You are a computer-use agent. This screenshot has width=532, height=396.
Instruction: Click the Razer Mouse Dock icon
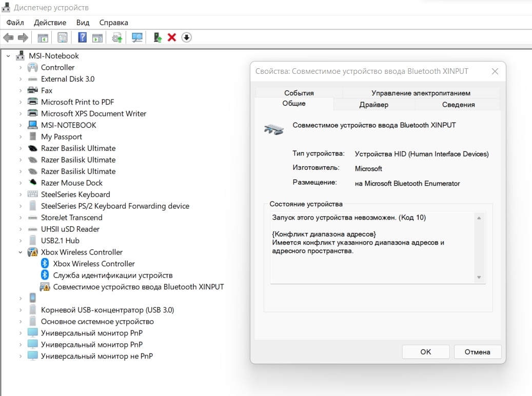pyautogui.click(x=32, y=182)
